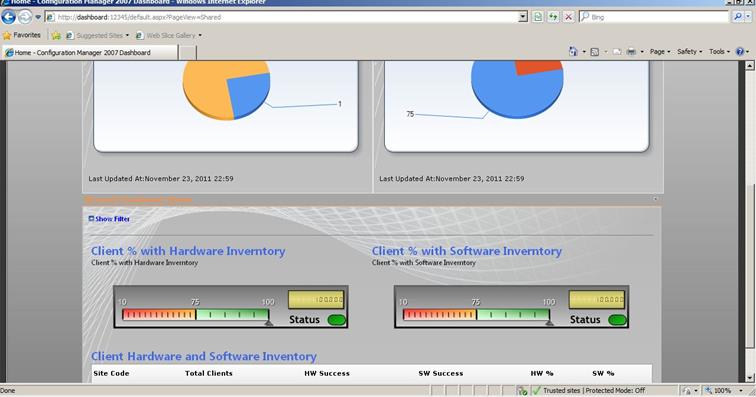Viewport: 756px width, 397px height.
Task: Expand the address bar history dropdown
Action: [523, 17]
